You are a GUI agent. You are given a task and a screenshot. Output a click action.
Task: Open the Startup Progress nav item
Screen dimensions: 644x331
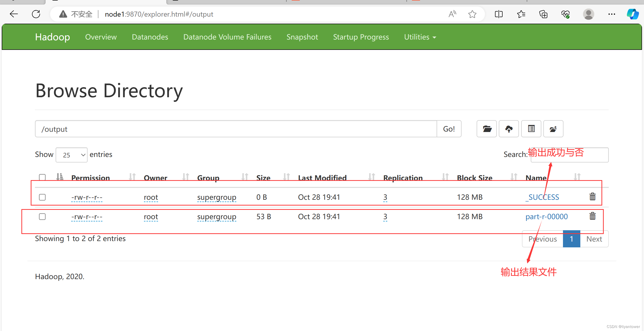point(361,37)
